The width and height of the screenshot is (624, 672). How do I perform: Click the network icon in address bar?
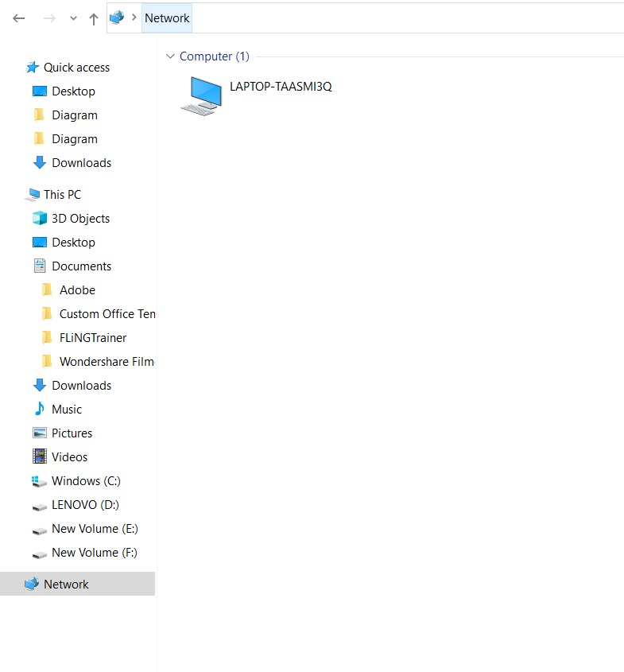coord(117,17)
